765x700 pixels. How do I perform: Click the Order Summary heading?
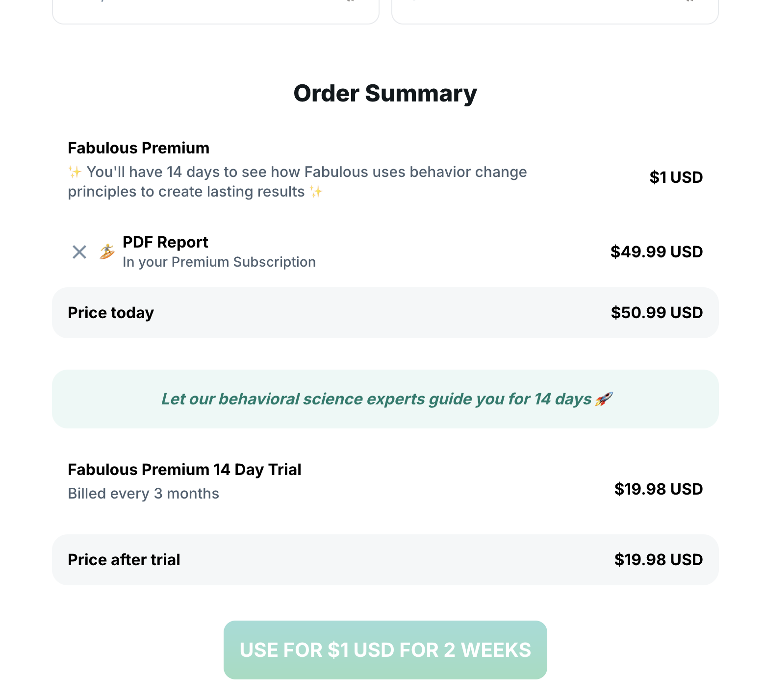click(x=385, y=93)
